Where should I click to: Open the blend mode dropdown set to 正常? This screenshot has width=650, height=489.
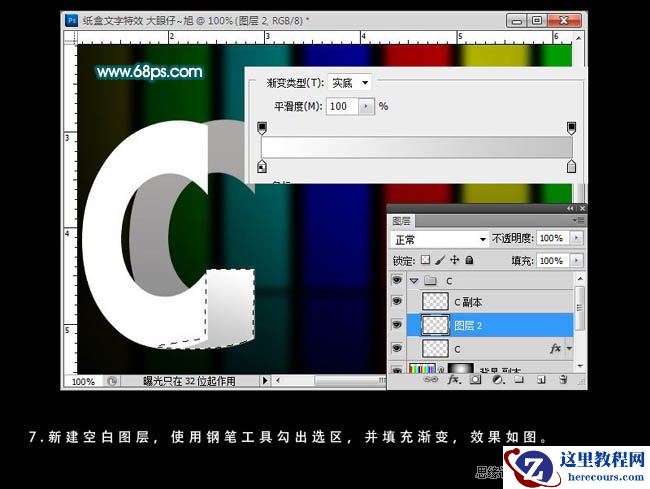pos(439,239)
